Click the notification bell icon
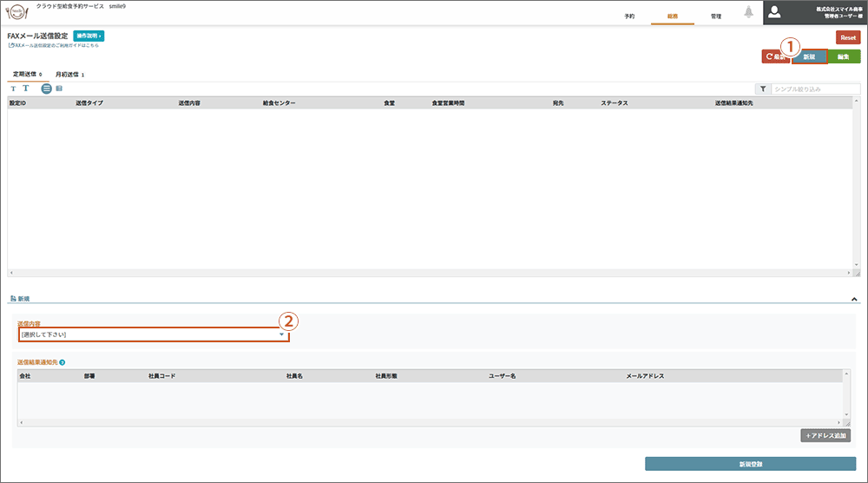Screen dimensions: 868x483 coord(748,12)
